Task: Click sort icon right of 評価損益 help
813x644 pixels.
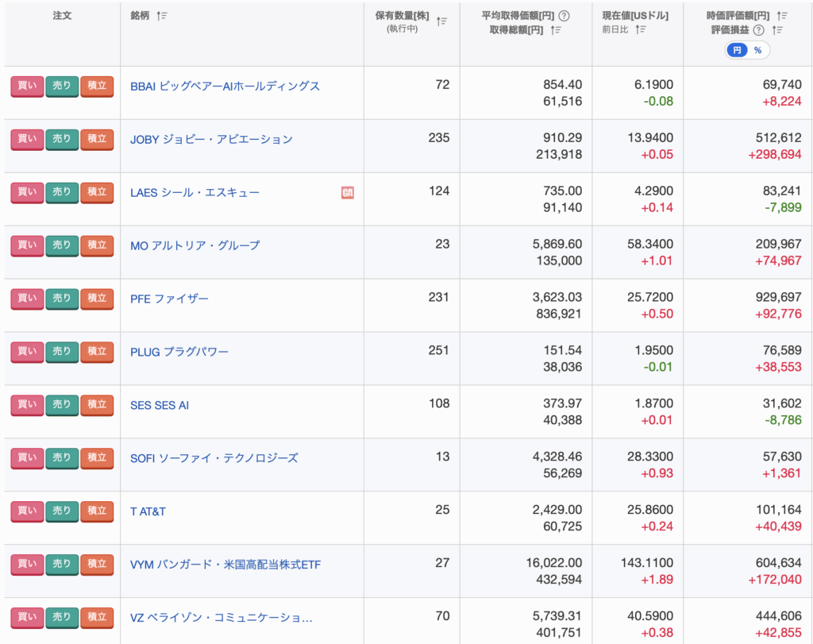Action: [776, 30]
